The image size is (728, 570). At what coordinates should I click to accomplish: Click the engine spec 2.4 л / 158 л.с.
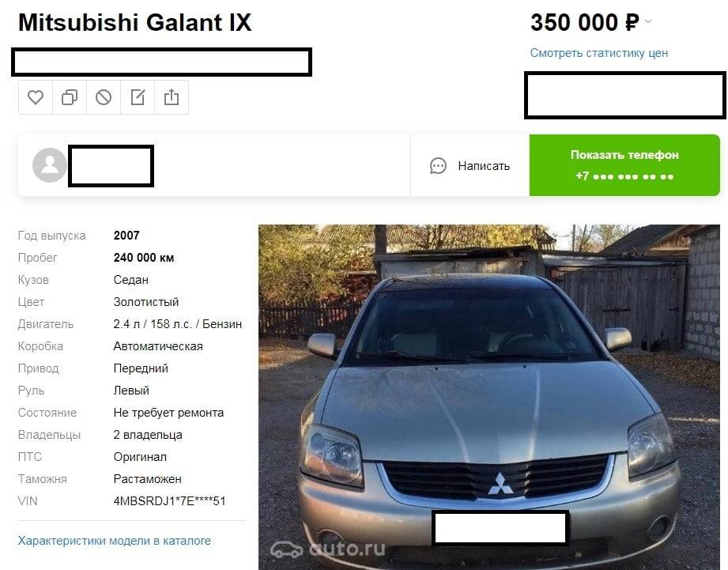tap(153, 324)
